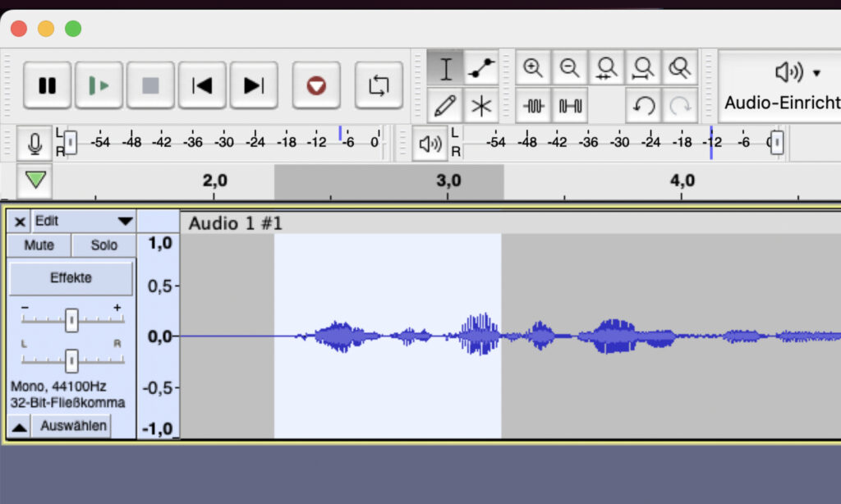Click the greyed-out Redo icon
841x504 pixels.
pos(679,106)
